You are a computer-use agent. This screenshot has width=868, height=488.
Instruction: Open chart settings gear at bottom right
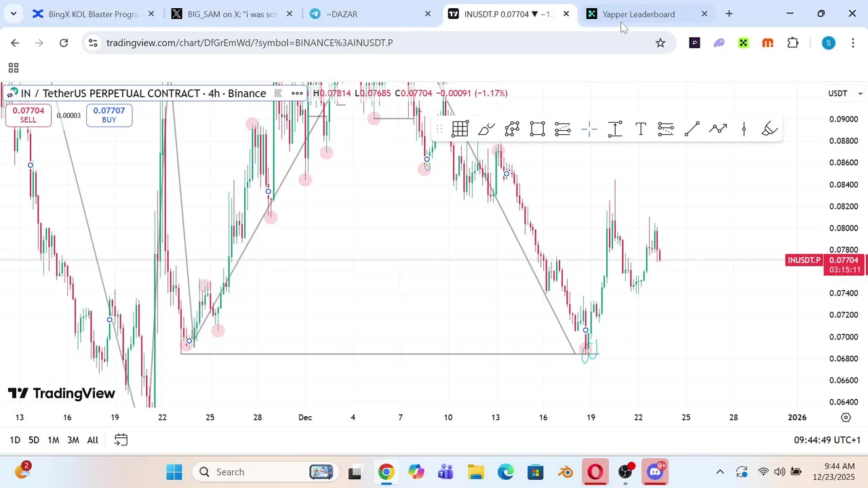tap(846, 417)
